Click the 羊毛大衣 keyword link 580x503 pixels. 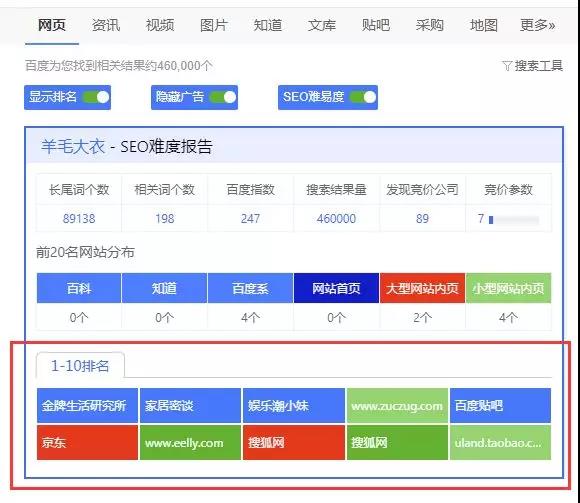coord(73,146)
